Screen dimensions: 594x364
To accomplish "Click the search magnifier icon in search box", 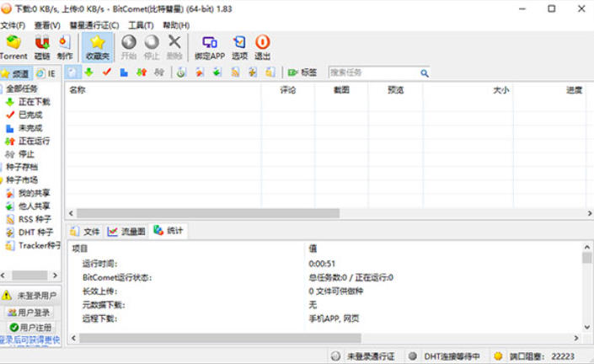I will click(x=424, y=73).
